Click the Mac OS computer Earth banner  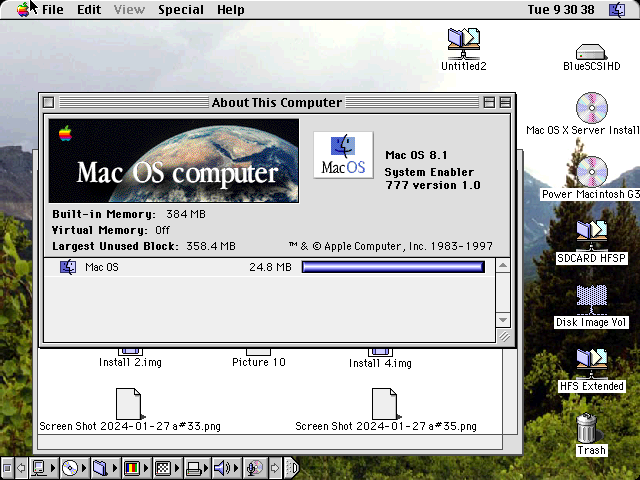[174, 160]
